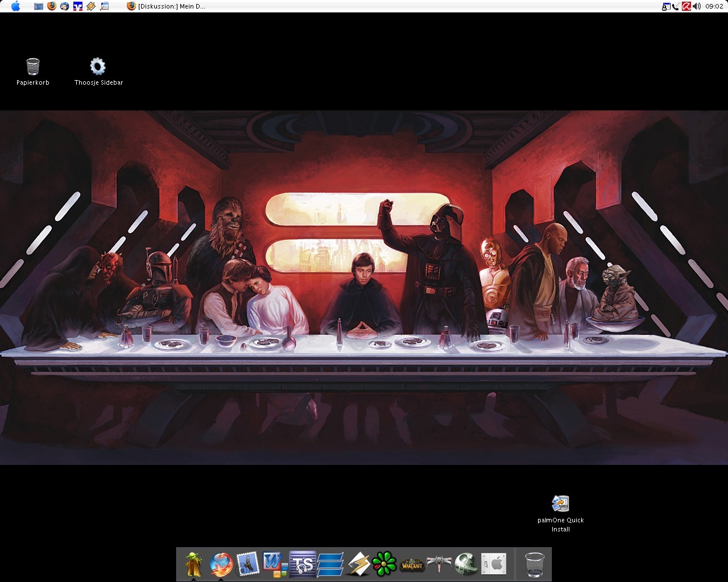Image resolution: width=728 pixels, height=582 pixels.
Task: Open the Death Star dock icon
Action: (x=466, y=564)
